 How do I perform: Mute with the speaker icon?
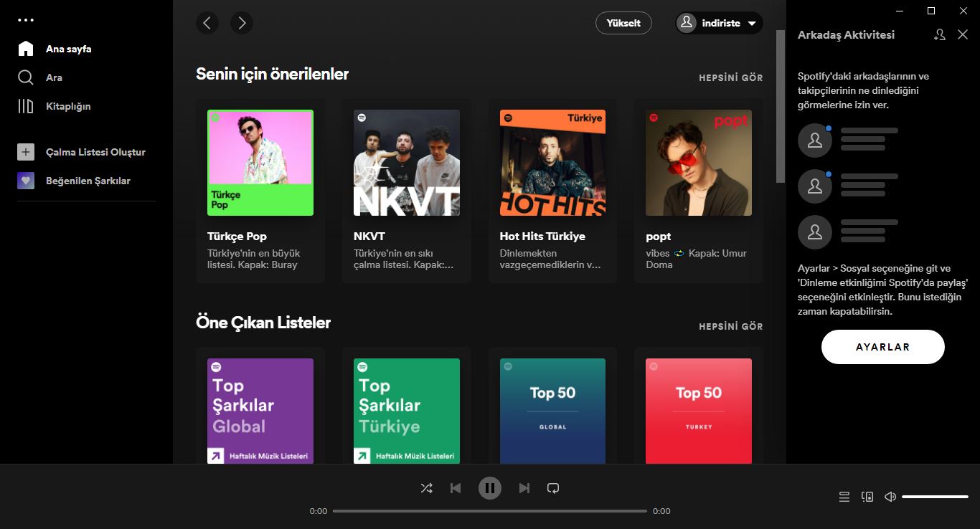pyautogui.click(x=890, y=496)
